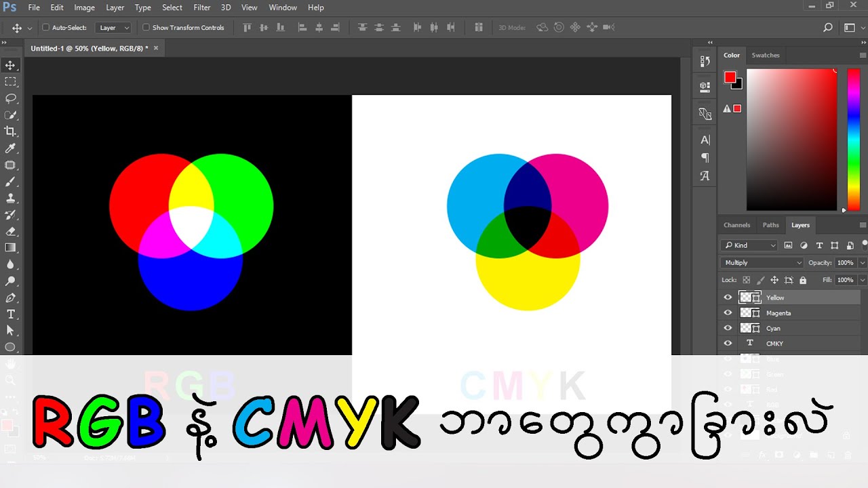The image size is (868, 488).
Task: Align top edges in options bar
Action: 247,28
